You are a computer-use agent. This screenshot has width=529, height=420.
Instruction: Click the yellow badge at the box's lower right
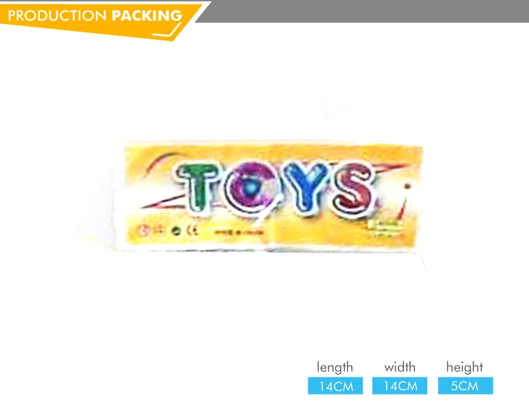pos(385,226)
